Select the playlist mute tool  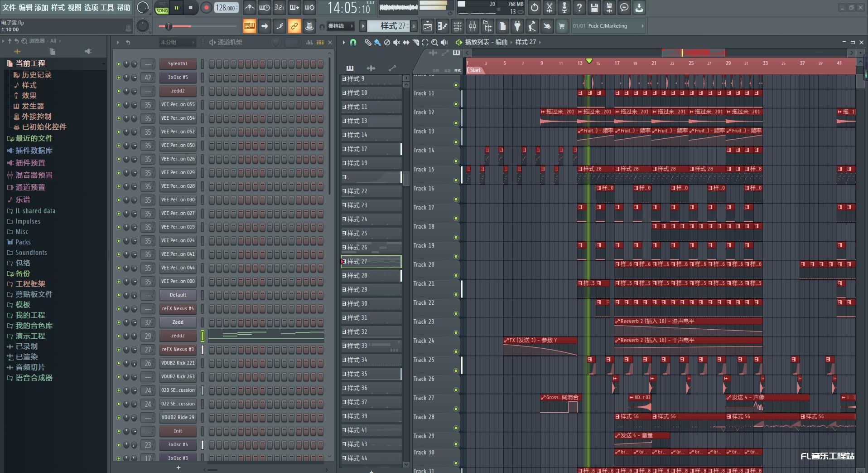pyautogui.click(x=396, y=42)
